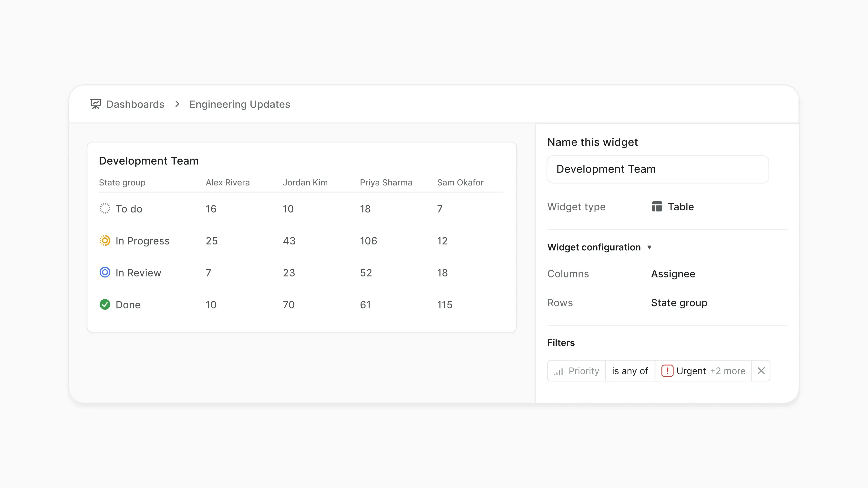Click the In Progress yellow state icon
The image size is (868, 488).
[105, 241]
